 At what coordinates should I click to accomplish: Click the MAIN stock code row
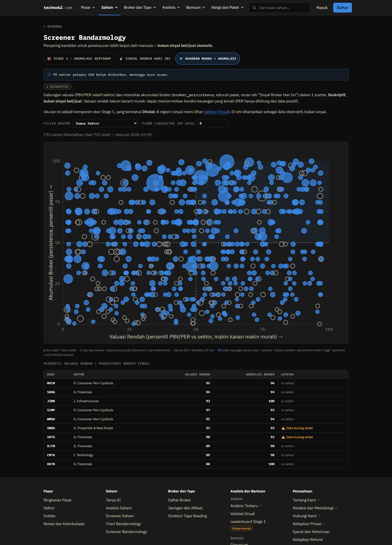coord(196,383)
